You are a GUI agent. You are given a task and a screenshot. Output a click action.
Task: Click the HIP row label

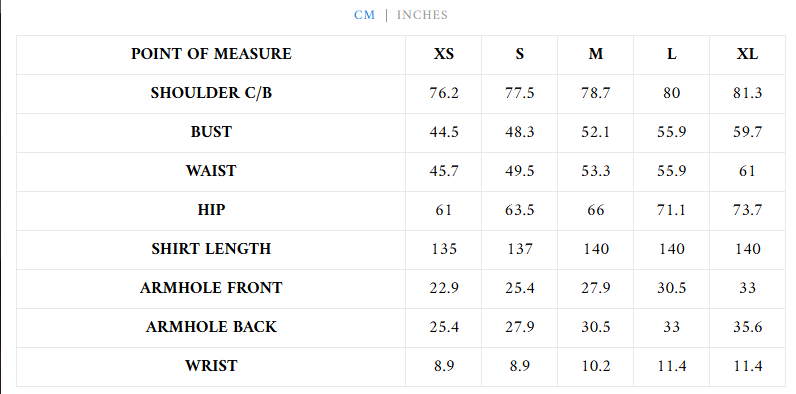pos(211,210)
